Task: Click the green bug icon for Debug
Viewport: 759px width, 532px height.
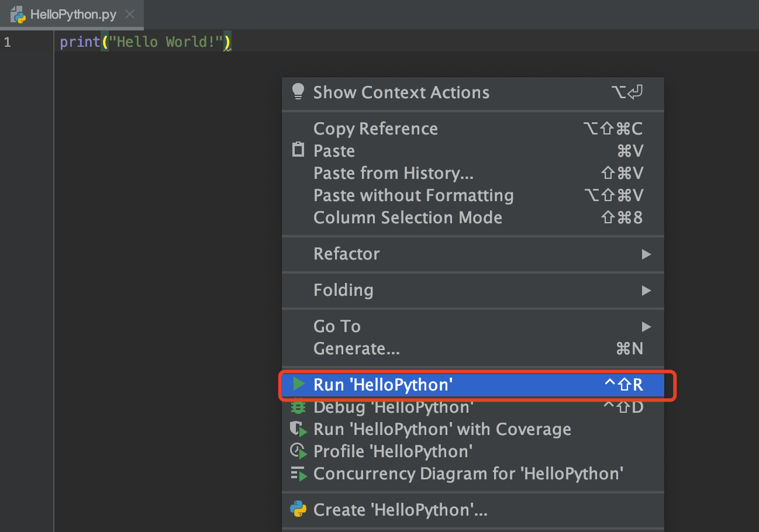Action: tap(298, 406)
